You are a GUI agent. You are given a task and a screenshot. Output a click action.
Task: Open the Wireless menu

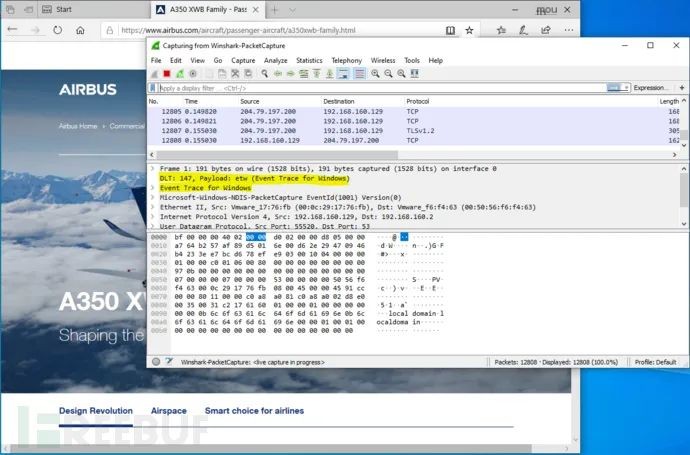(383, 60)
